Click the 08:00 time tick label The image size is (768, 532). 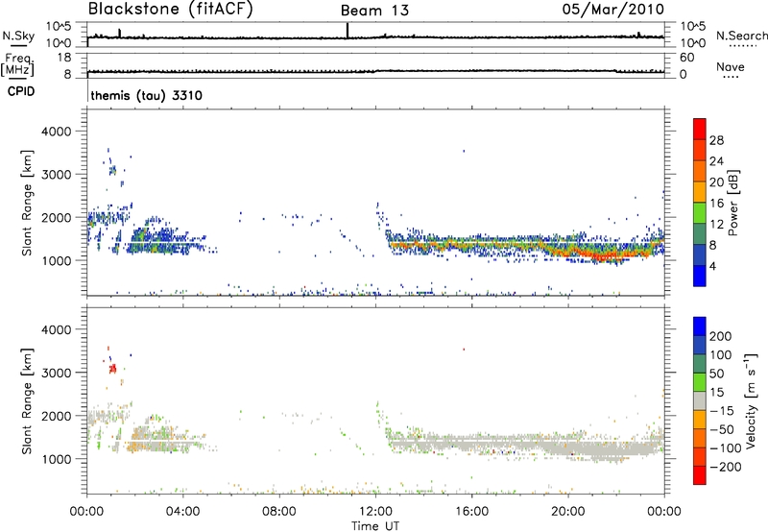[279, 512]
